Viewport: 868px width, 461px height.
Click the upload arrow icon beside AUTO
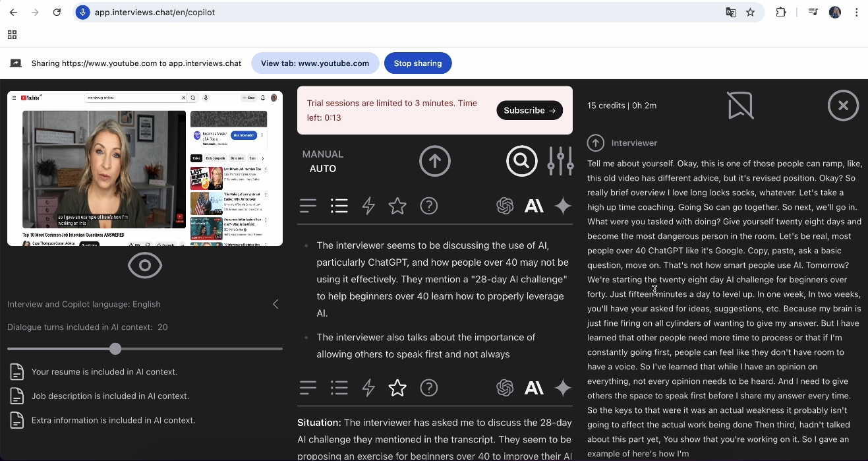pyautogui.click(x=435, y=161)
